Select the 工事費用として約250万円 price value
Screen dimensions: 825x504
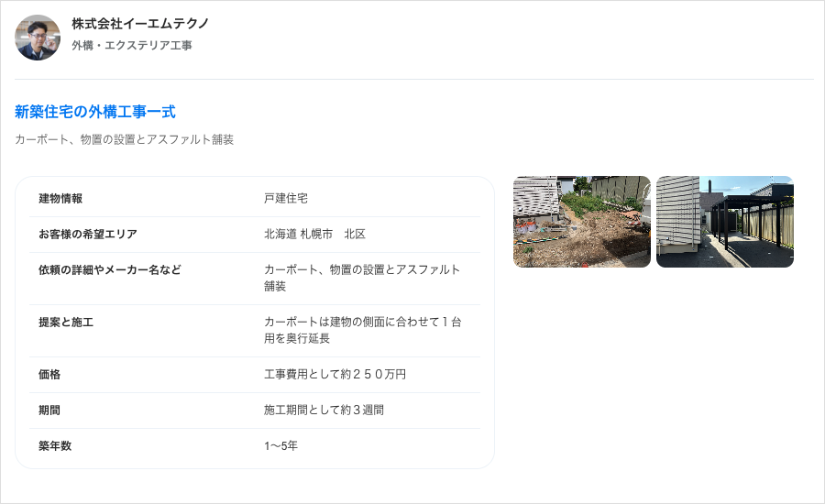[x=335, y=375]
